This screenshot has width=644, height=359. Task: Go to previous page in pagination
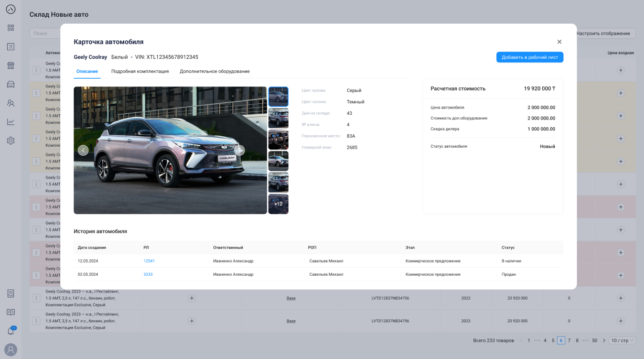521,341
